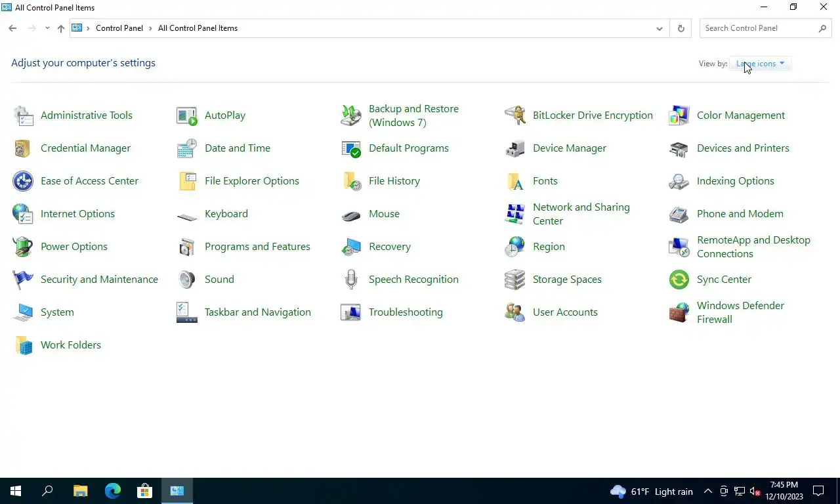The width and height of the screenshot is (840, 504).
Task: Click the Troubleshooting label
Action: click(406, 312)
